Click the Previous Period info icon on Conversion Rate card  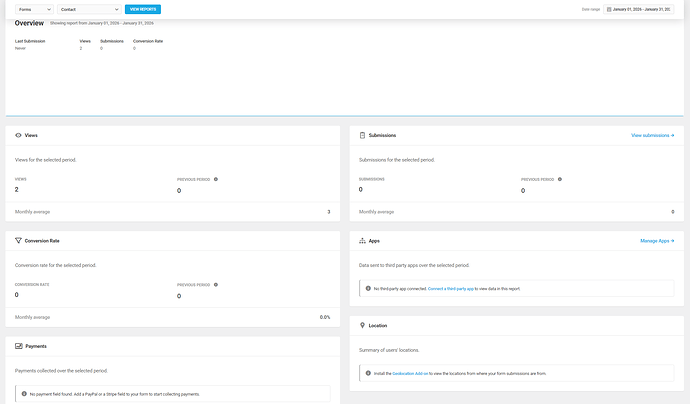point(216,285)
